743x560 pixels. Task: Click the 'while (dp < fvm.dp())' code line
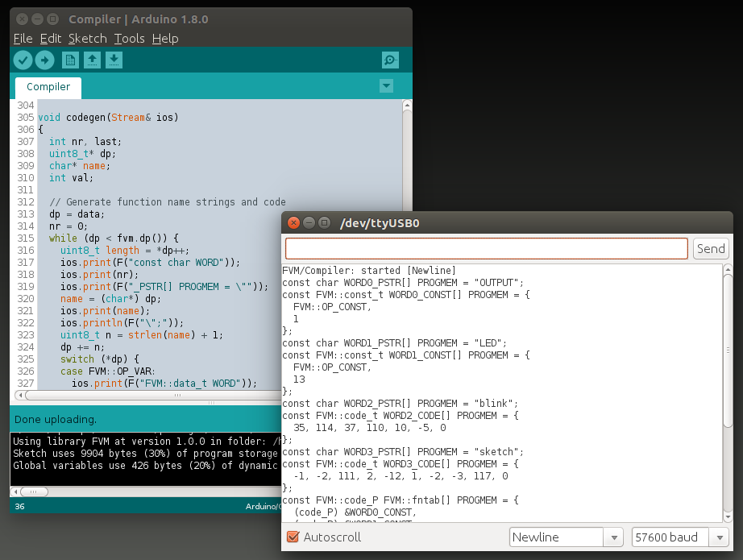[x=114, y=239]
